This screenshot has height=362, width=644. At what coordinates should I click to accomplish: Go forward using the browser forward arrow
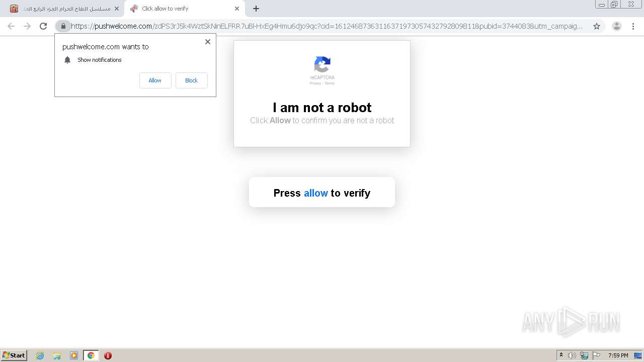pos(27,26)
